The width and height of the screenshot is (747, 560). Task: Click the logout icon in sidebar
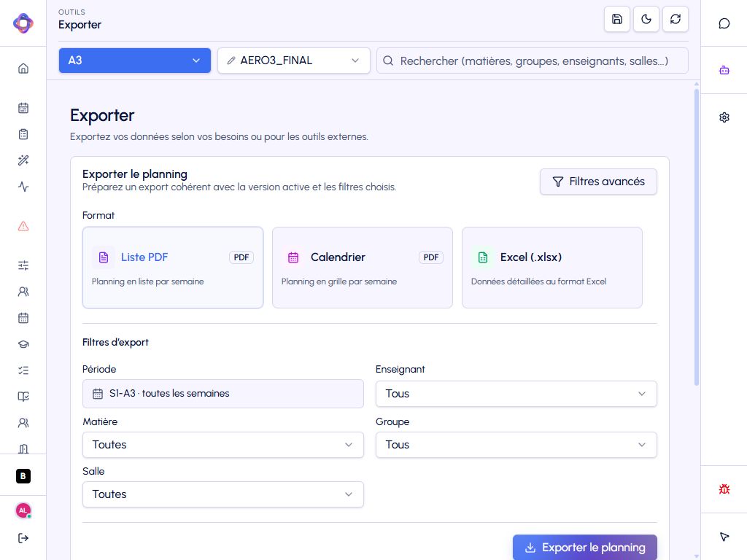pos(23,538)
